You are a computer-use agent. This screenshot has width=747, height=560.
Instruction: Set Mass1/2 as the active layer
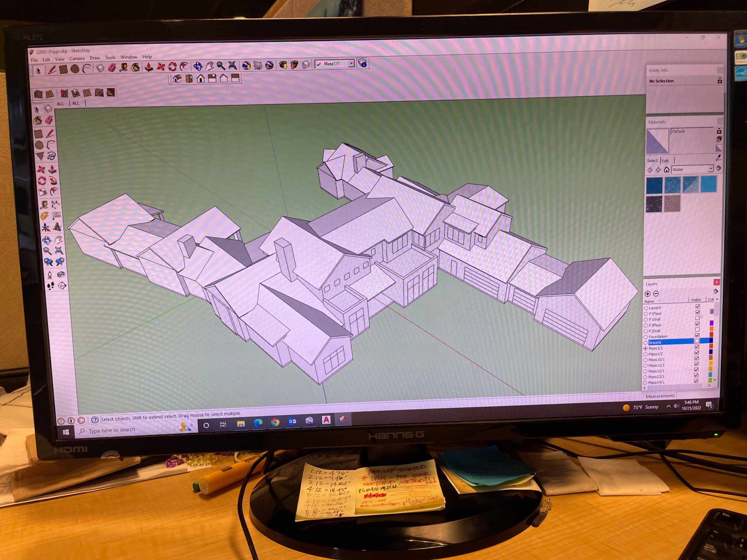[x=645, y=354]
